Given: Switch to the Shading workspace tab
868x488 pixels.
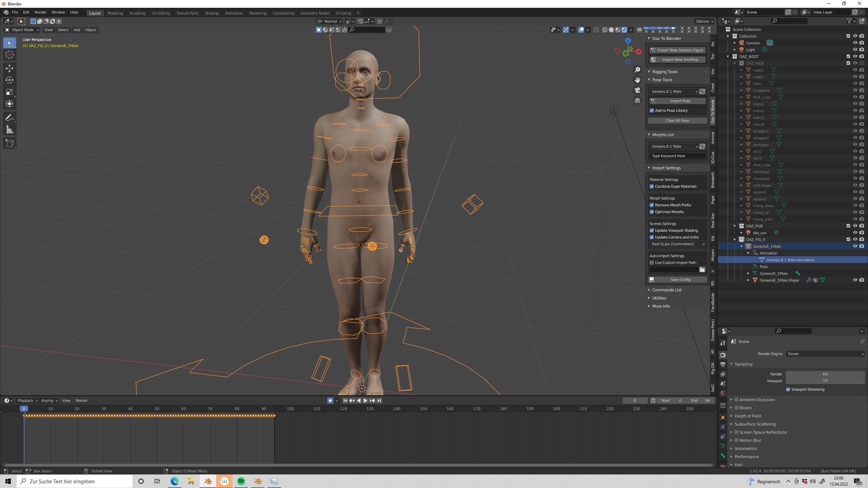Looking at the screenshot, I should point(212,13).
